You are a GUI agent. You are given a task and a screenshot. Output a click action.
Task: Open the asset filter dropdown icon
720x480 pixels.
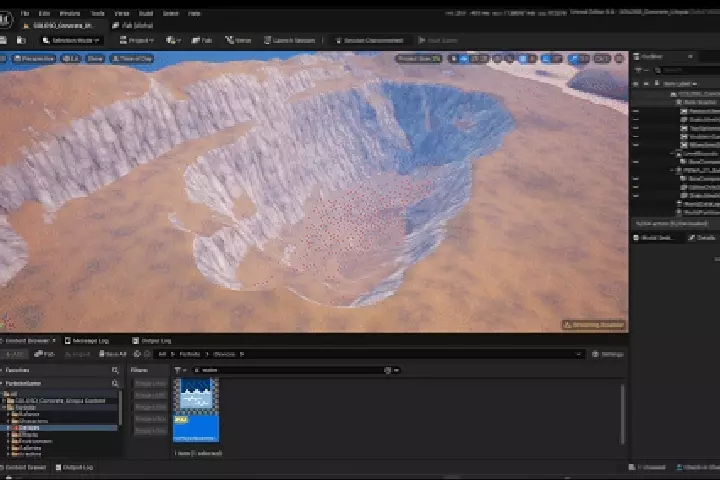tap(180, 370)
